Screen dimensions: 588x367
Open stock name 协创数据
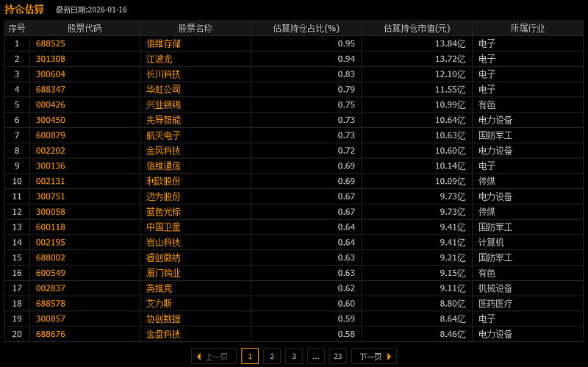pyautogui.click(x=163, y=318)
